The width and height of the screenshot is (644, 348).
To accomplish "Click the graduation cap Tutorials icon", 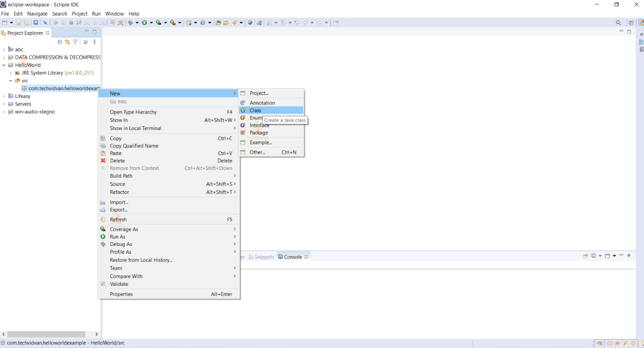I will 618,343.
